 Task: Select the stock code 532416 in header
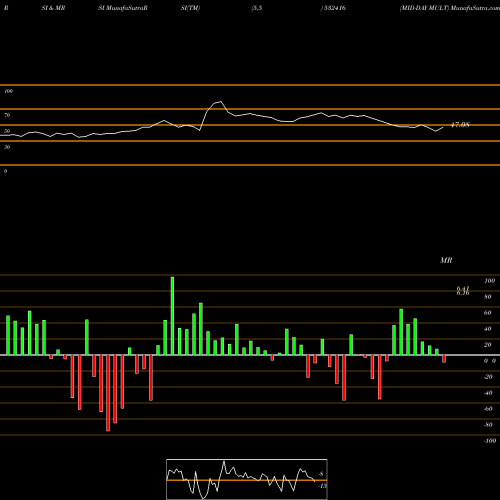pyautogui.click(x=334, y=8)
